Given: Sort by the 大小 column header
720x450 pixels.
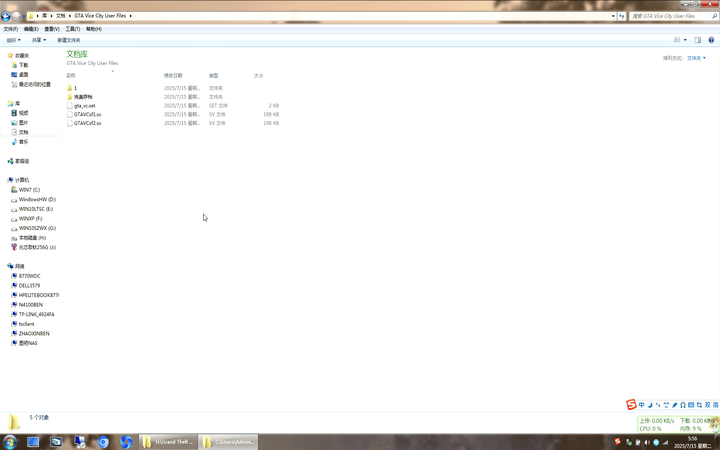Looking at the screenshot, I should [259, 75].
